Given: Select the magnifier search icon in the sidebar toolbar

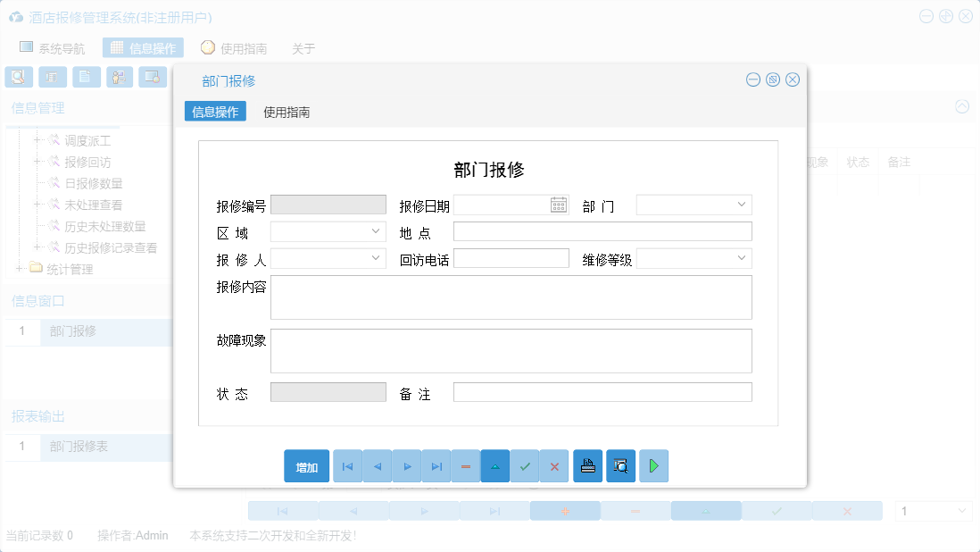Looking at the screenshot, I should click(18, 77).
